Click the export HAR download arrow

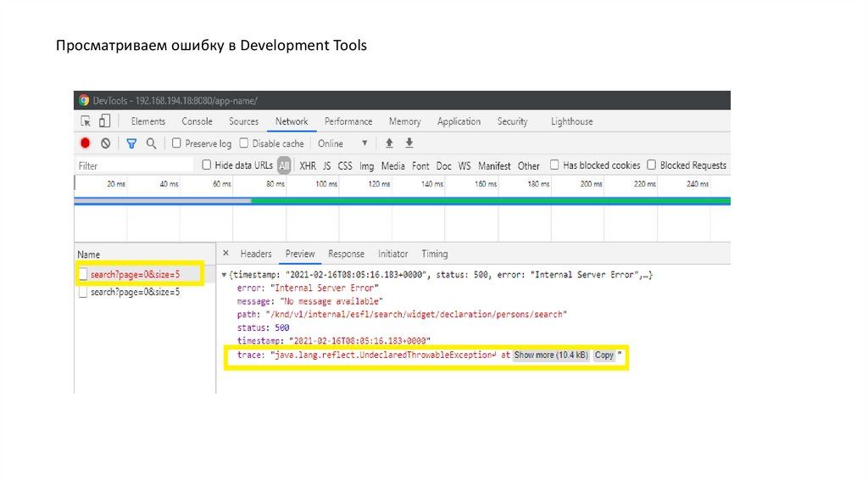tap(409, 143)
